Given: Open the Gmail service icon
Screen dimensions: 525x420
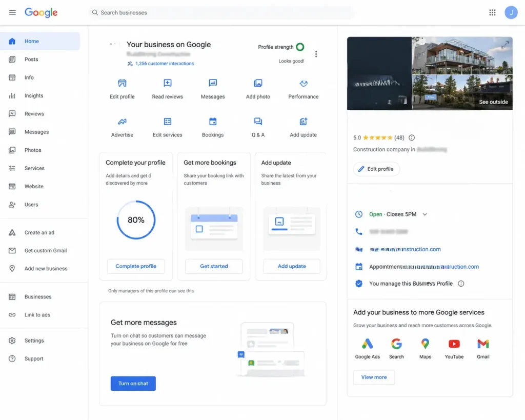Looking at the screenshot, I should click(x=483, y=344).
